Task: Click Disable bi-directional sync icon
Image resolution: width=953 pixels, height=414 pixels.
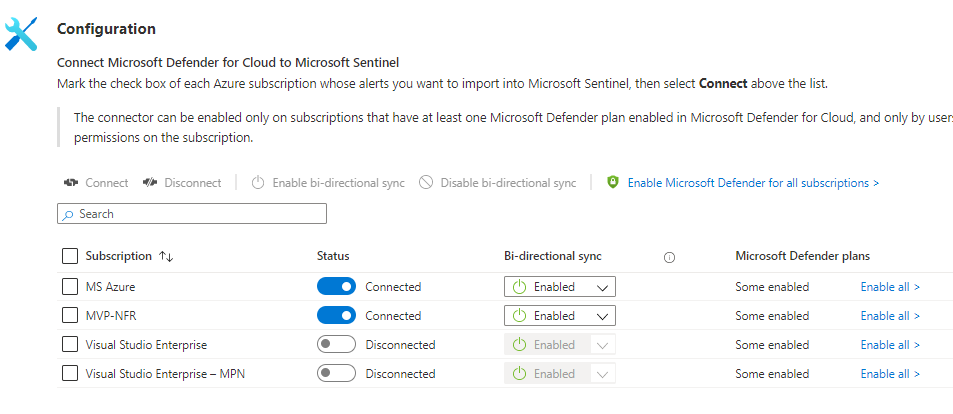Action: (x=426, y=183)
